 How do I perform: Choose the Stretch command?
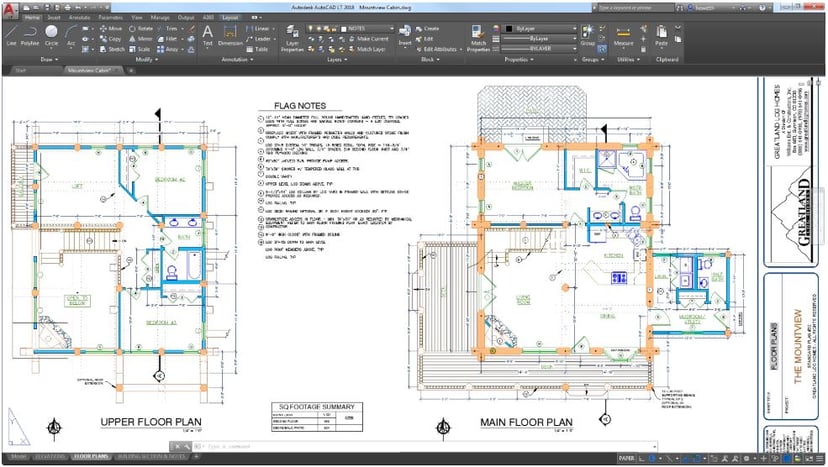[x=112, y=49]
